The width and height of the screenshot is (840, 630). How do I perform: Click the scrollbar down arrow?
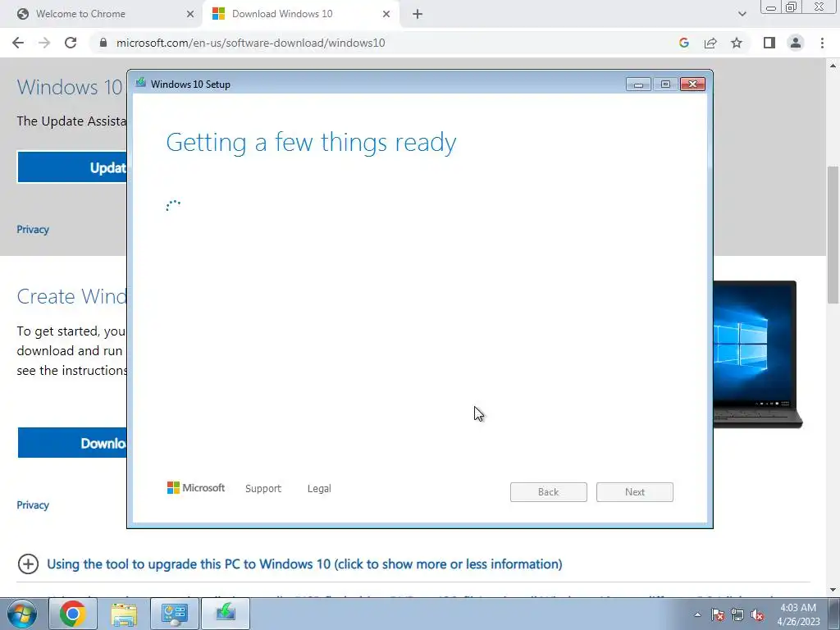(x=833, y=590)
